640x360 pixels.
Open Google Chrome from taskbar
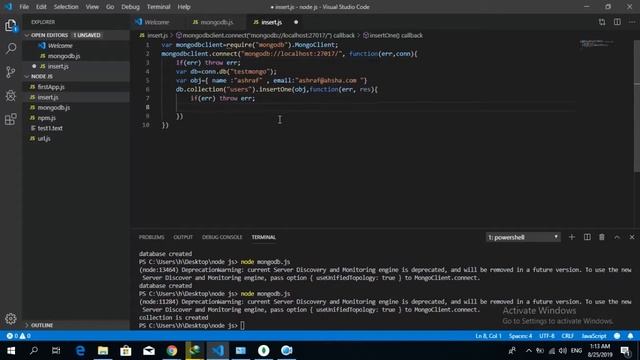pos(172,351)
